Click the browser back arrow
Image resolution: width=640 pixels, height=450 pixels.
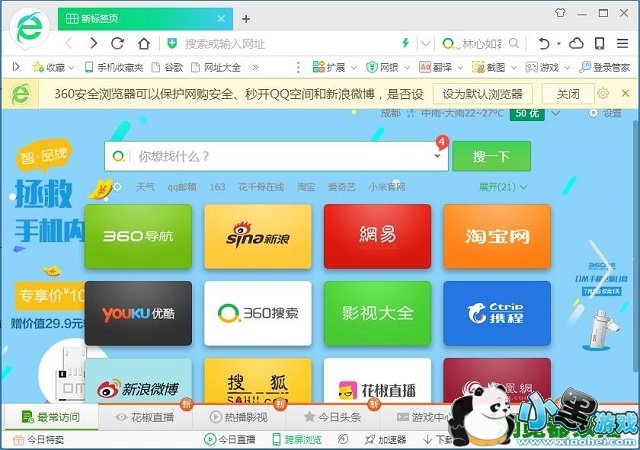click(69, 43)
